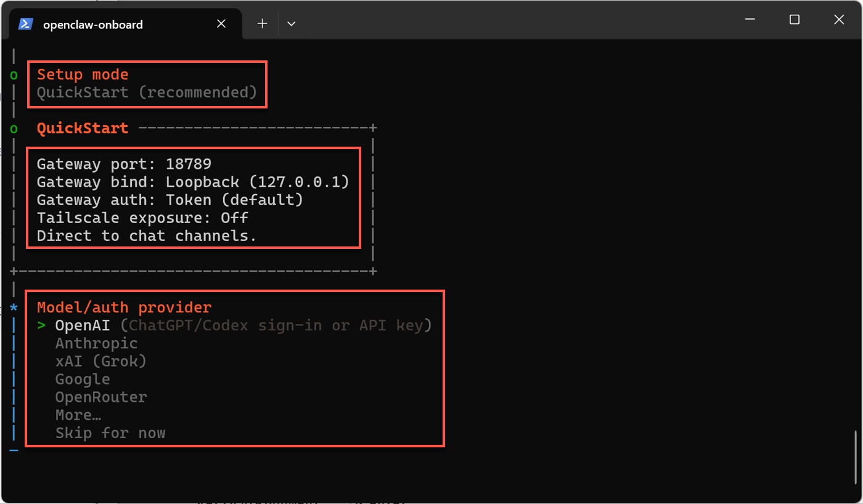863x504 pixels.
Task: Click the Setup mode heading
Action: click(83, 75)
